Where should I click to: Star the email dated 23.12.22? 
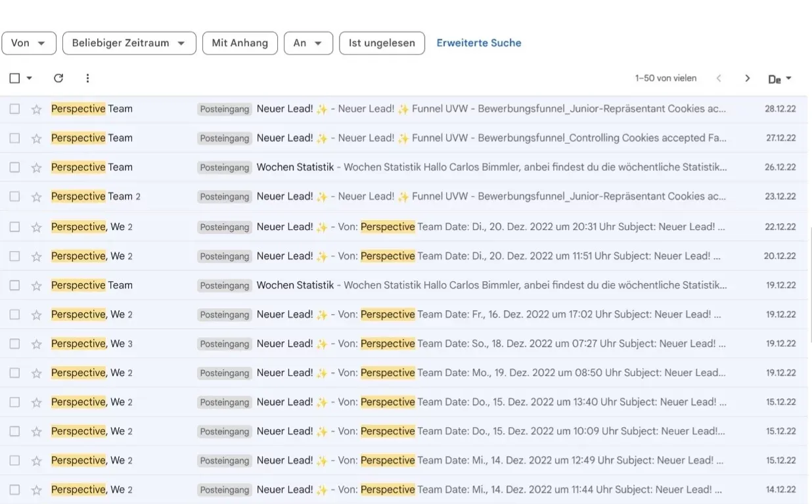(37, 196)
